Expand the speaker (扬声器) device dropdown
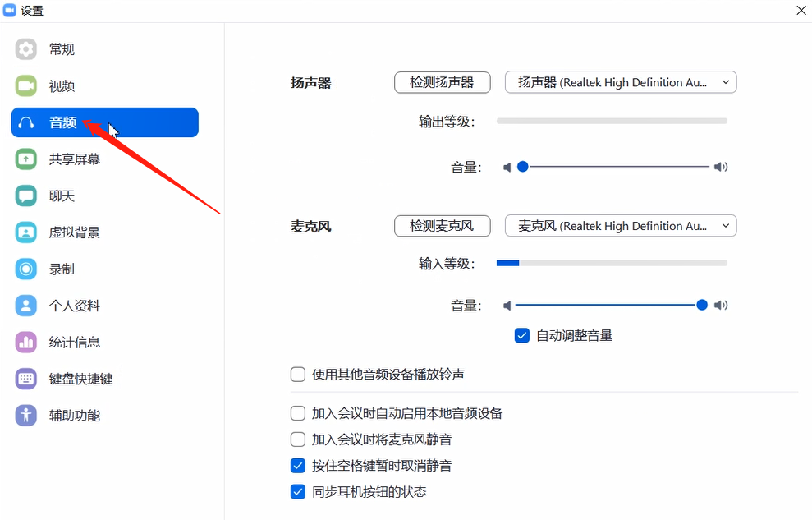The width and height of the screenshot is (812, 520). 621,82
